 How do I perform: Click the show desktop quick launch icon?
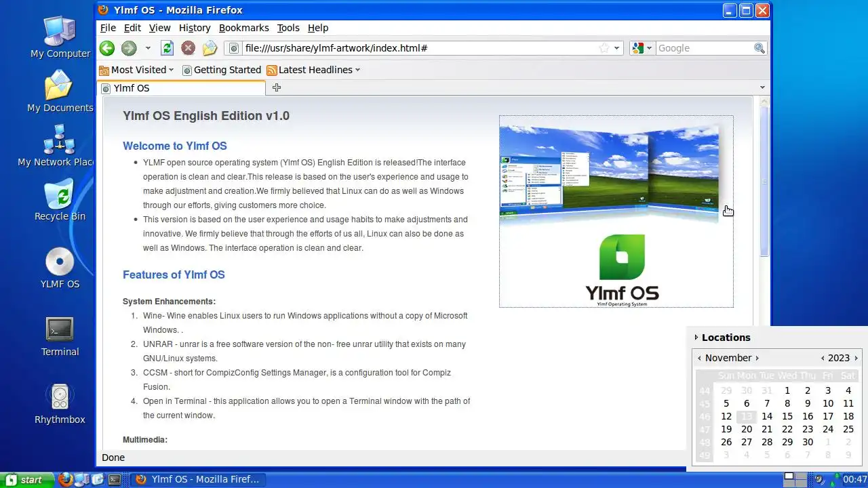pos(98,480)
